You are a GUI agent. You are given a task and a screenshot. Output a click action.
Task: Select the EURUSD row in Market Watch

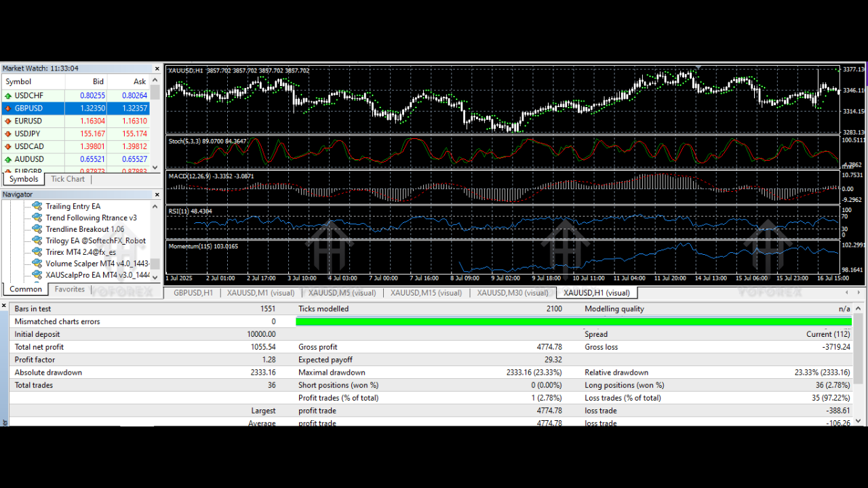pyautogui.click(x=41, y=121)
